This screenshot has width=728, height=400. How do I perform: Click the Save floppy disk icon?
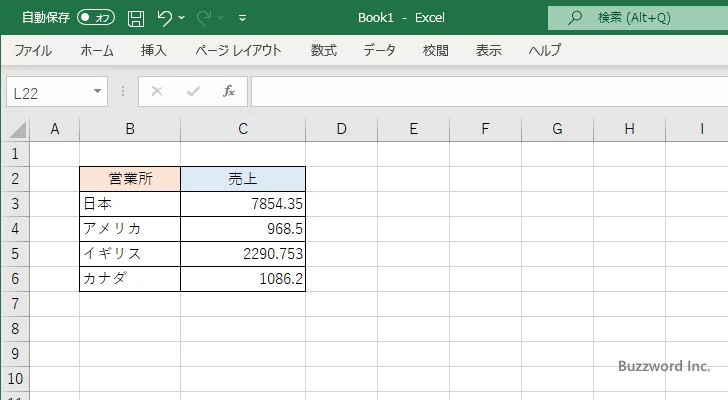pyautogui.click(x=136, y=18)
